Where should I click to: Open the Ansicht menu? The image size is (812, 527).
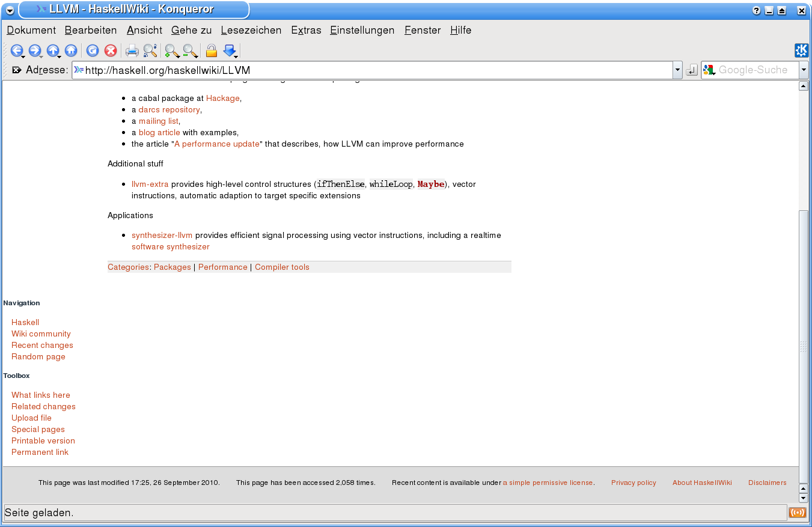pyautogui.click(x=145, y=30)
